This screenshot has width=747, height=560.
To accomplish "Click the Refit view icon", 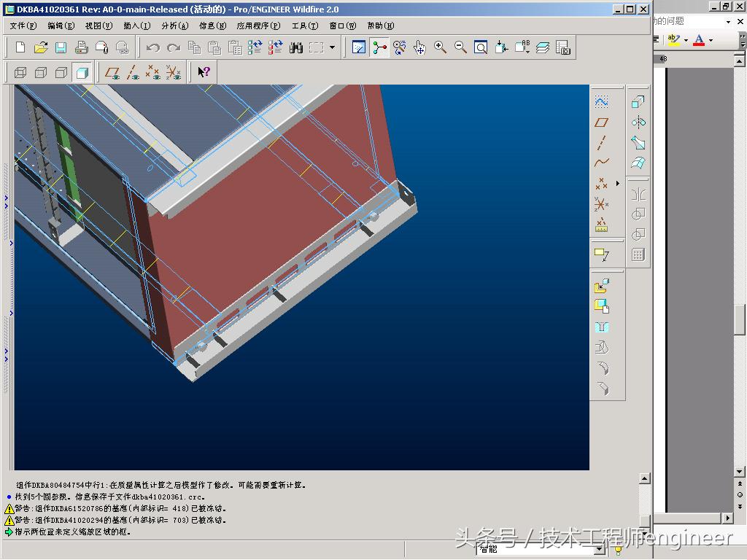I will (x=481, y=47).
